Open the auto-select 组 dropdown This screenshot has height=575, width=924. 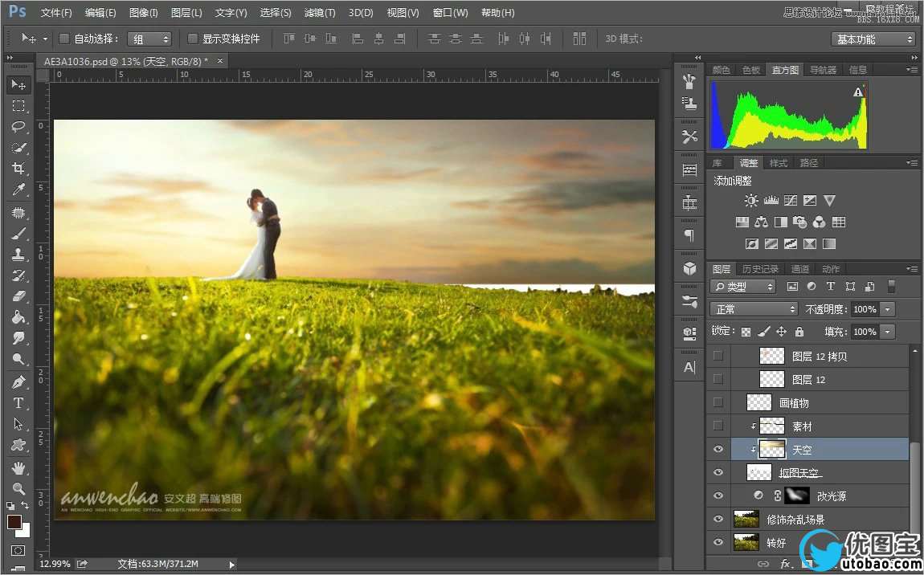(149, 39)
